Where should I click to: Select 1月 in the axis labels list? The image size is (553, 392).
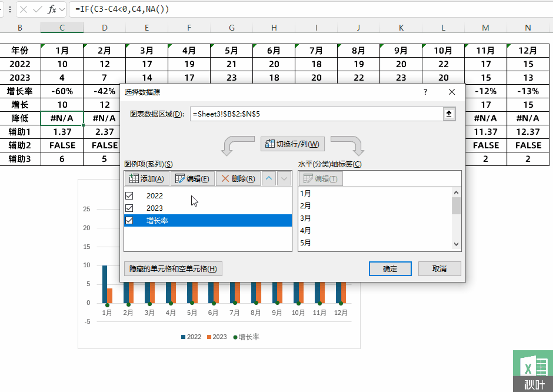tap(305, 194)
